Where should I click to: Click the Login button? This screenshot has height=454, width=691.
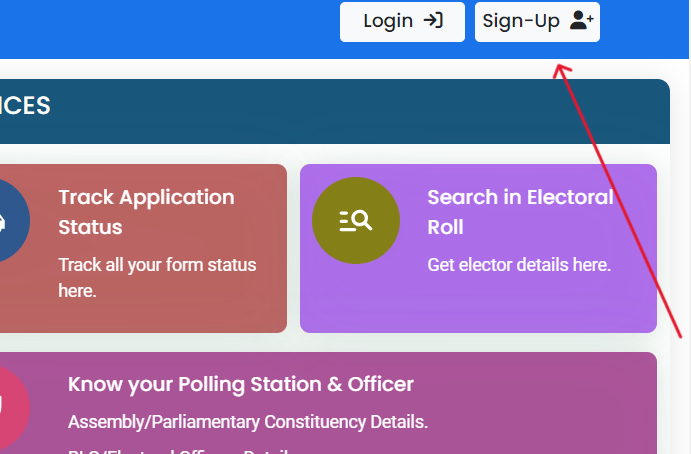(x=402, y=21)
